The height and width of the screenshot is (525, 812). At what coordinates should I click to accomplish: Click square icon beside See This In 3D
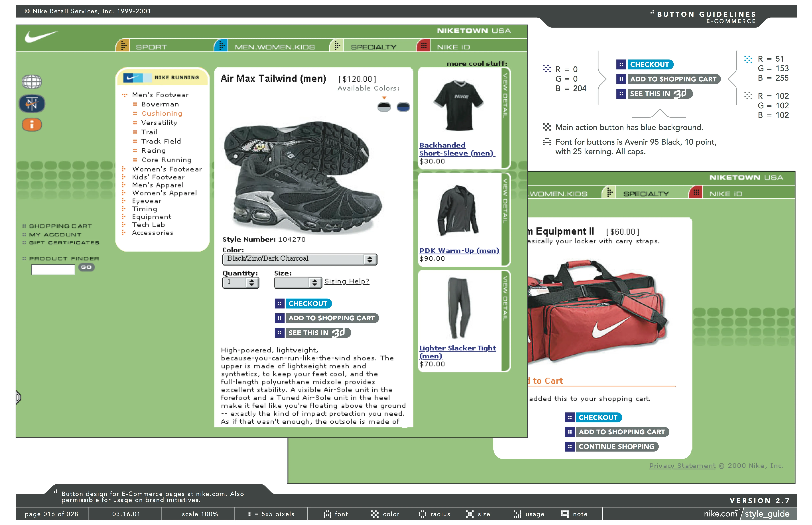pyautogui.click(x=279, y=333)
